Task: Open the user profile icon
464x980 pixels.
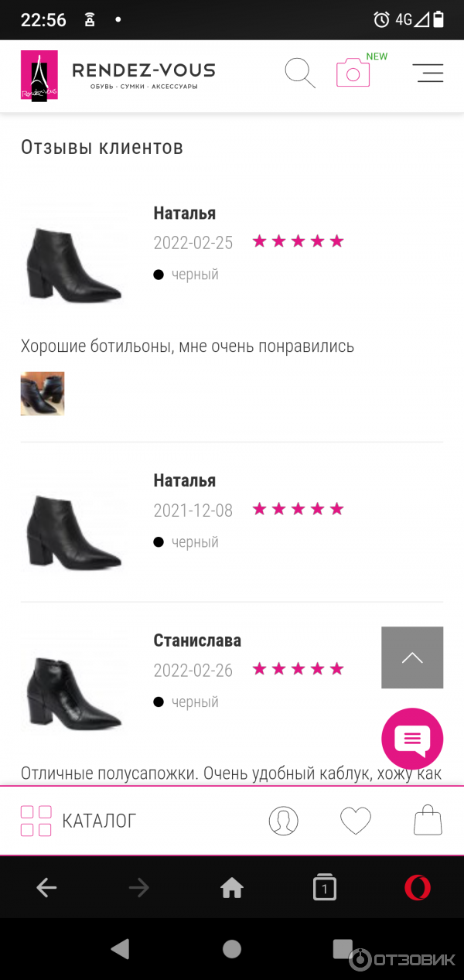Action: coord(284,821)
